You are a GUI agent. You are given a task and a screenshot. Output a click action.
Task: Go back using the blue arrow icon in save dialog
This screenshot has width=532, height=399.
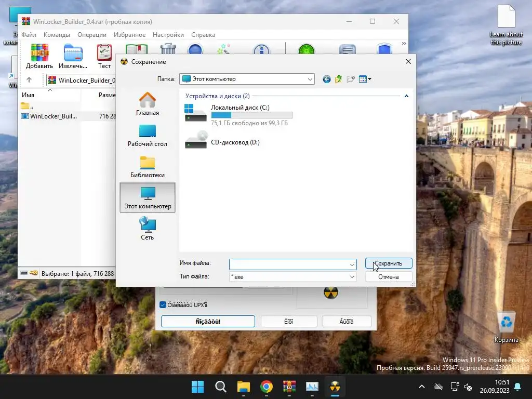coord(326,79)
